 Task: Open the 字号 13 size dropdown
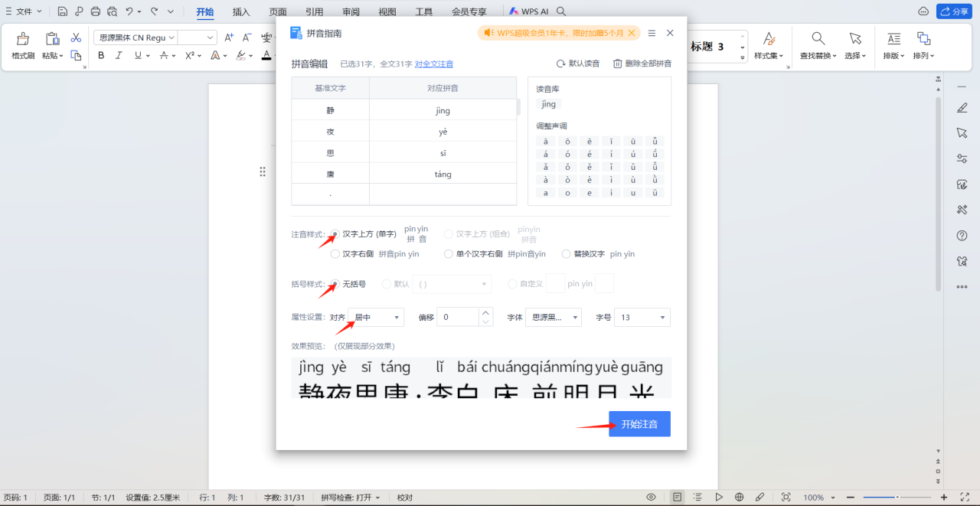click(642, 317)
